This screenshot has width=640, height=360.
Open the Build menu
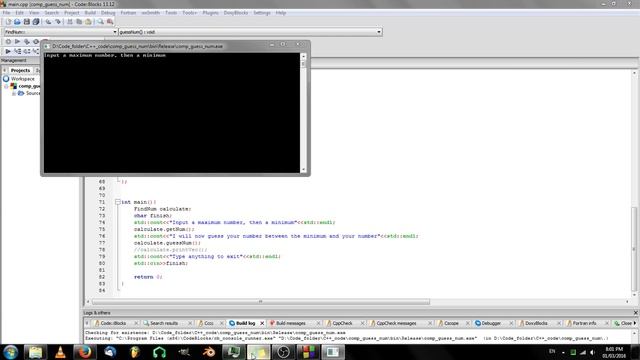(90, 13)
